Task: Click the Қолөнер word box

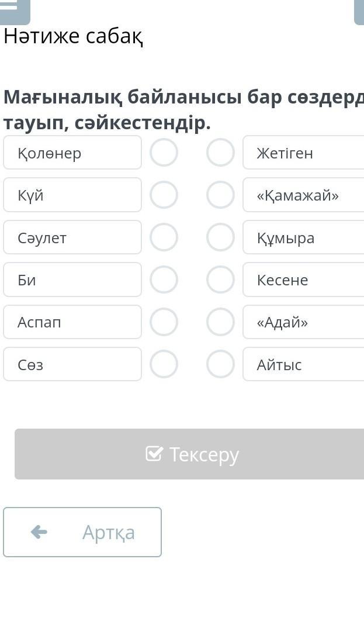Action: (x=72, y=153)
